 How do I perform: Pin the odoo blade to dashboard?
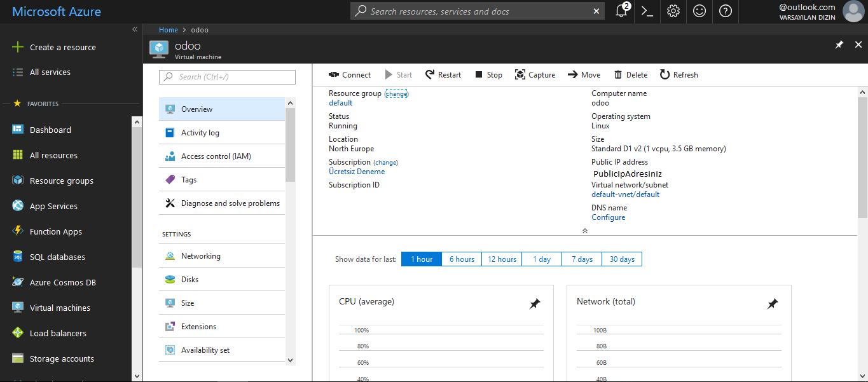839,44
